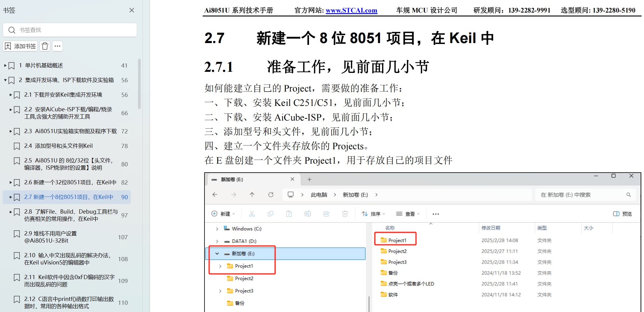Select Project2 in the Explorer navigation tree

pyautogui.click(x=240, y=278)
